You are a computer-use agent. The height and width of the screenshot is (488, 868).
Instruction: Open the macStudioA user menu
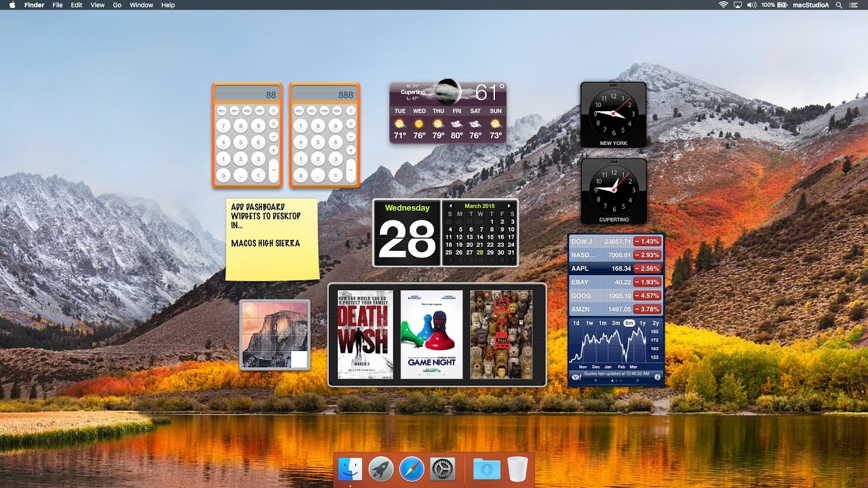point(810,5)
